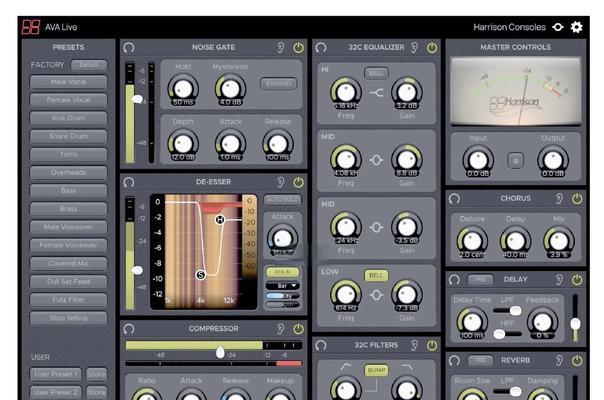This screenshot has height=400, width=604.
Task: Toggle Noise Gate power on/off
Action: (299, 48)
